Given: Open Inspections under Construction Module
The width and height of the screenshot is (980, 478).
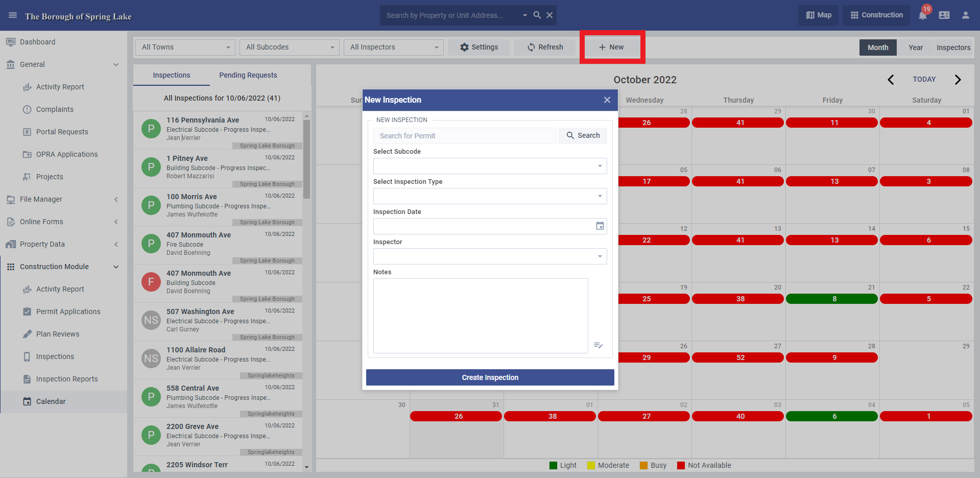Looking at the screenshot, I should pos(55,356).
